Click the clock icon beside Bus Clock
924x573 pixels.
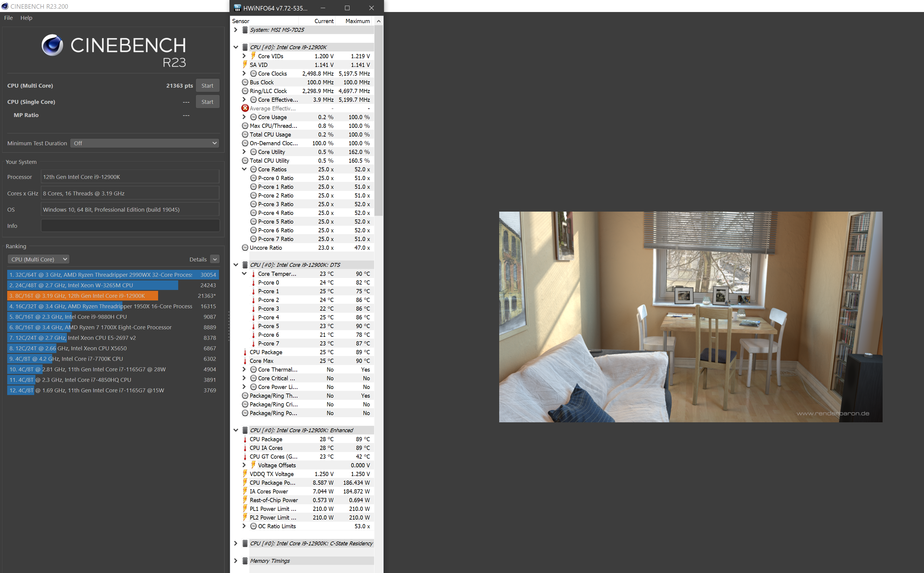click(x=245, y=82)
